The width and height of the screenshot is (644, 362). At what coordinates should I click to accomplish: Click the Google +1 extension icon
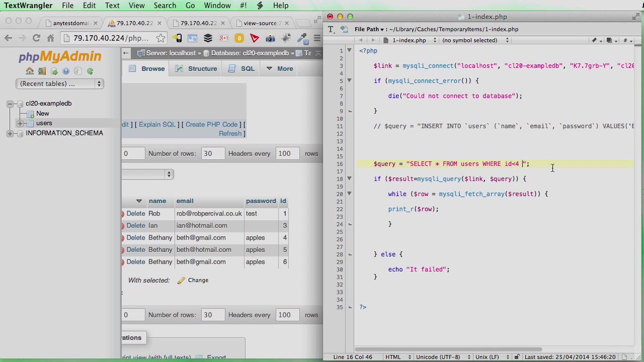(223, 38)
